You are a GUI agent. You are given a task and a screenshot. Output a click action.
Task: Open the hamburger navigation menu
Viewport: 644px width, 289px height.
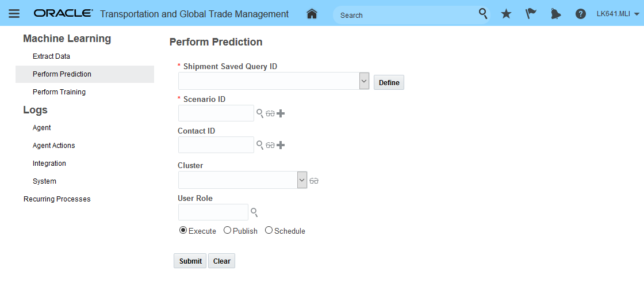point(14,14)
